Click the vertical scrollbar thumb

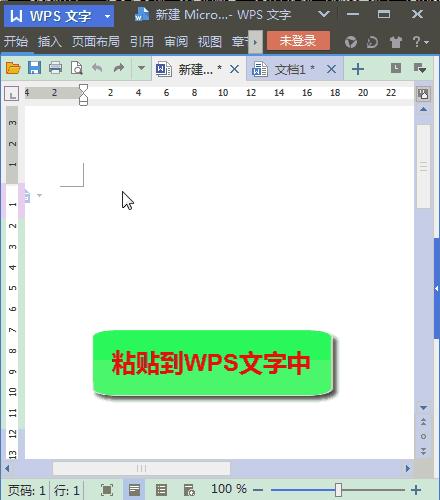423,166
